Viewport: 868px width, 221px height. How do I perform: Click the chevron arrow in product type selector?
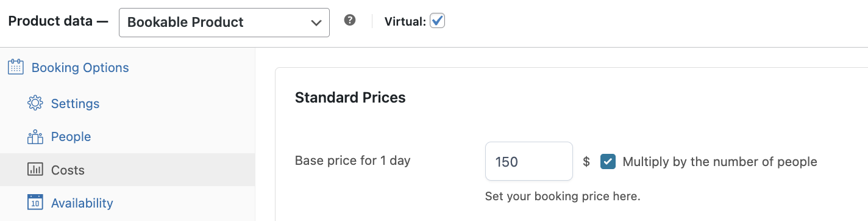click(x=316, y=23)
